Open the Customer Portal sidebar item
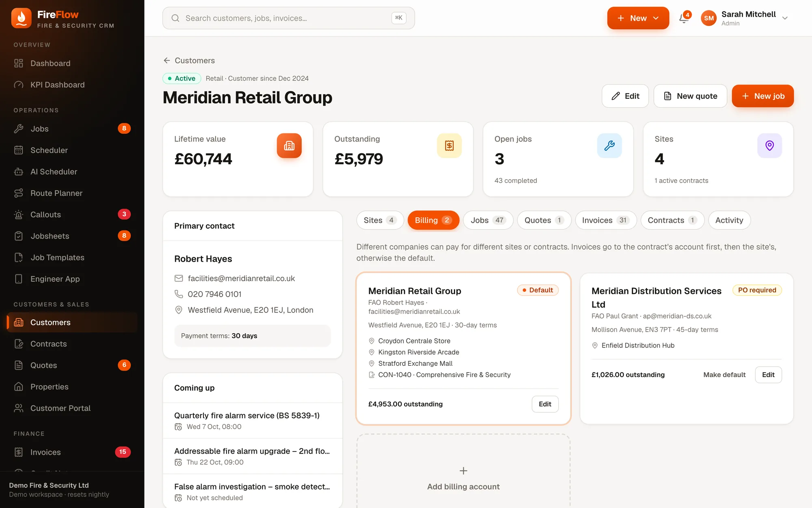This screenshot has height=508, width=812. coord(72,408)
